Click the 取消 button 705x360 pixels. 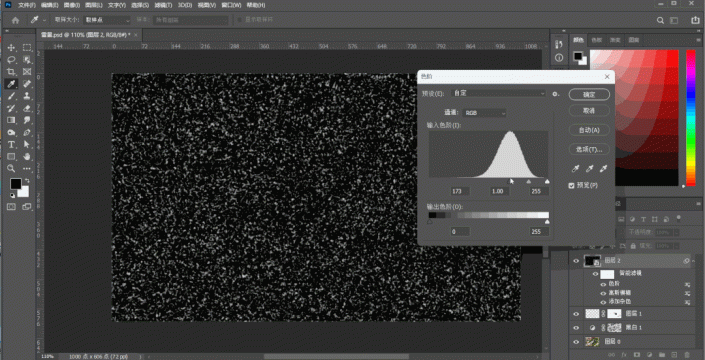[x=589, y=111]
